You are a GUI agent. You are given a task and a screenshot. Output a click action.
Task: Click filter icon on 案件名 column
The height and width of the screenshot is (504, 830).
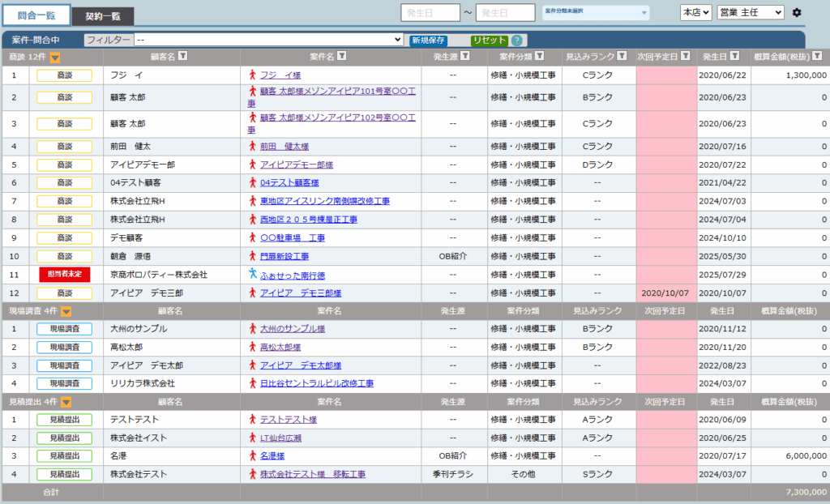point(342,57)
